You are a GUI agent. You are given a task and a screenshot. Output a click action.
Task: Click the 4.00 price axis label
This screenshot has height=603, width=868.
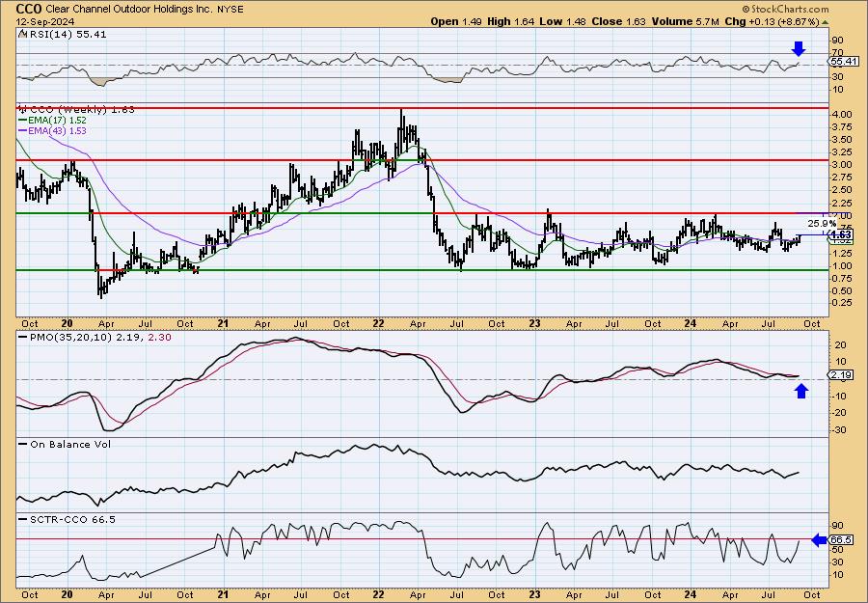click(841, 115)
